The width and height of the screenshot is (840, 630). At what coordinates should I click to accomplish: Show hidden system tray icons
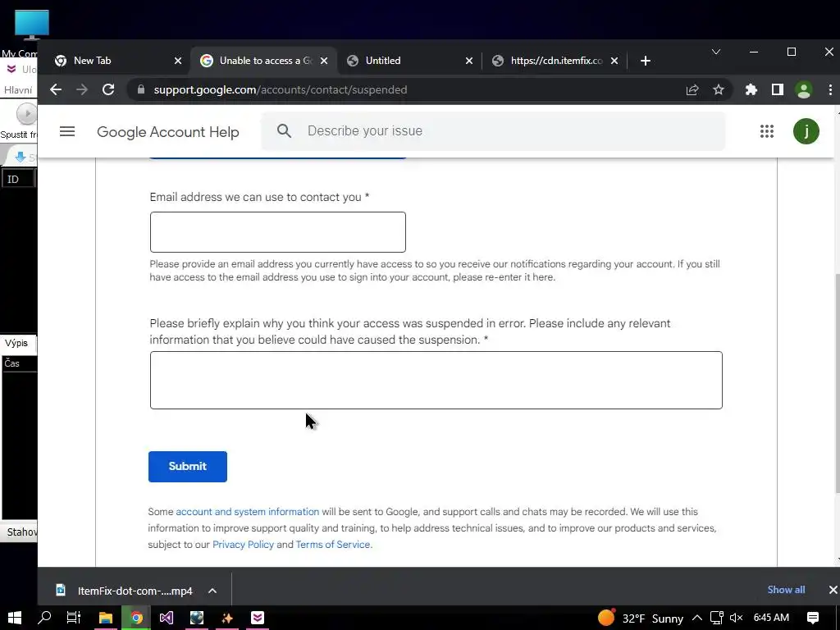pos(697,618)
